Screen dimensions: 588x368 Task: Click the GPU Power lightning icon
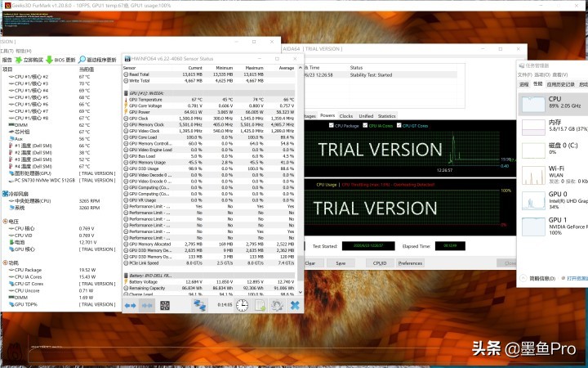126,112
